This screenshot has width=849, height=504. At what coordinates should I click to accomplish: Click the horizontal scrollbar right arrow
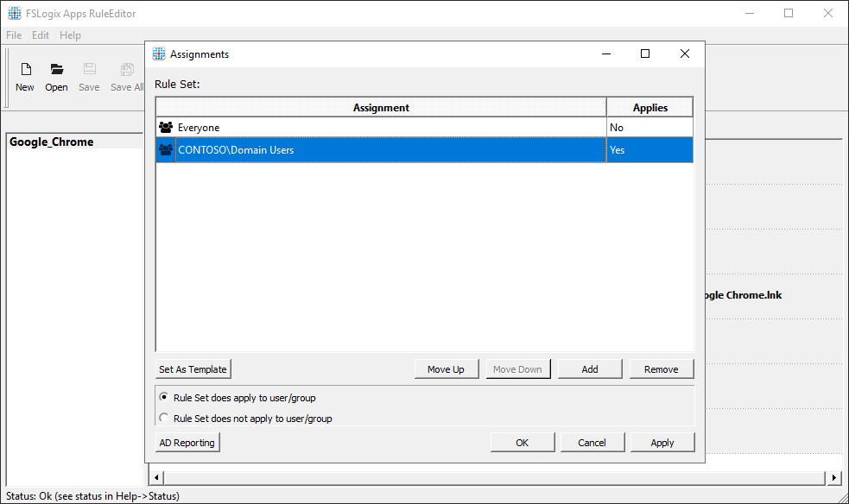(834, 477)
